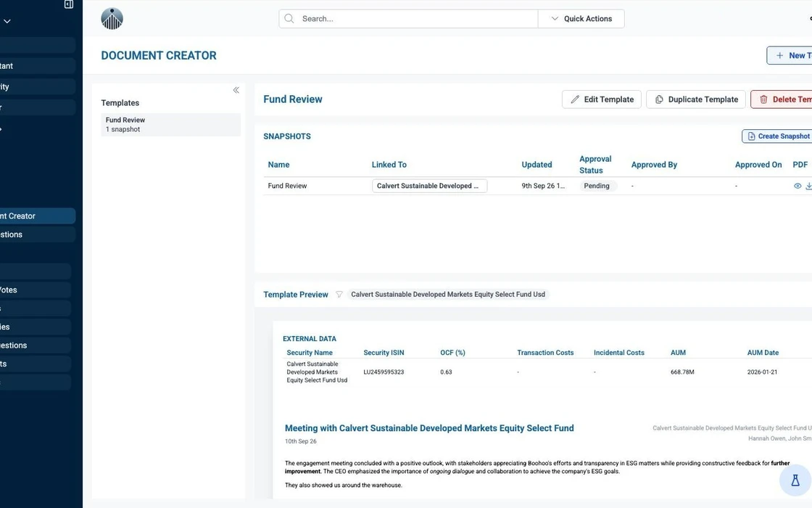Click the SNAPSHOTS section title
812x508 pixels.
[287, 136]
